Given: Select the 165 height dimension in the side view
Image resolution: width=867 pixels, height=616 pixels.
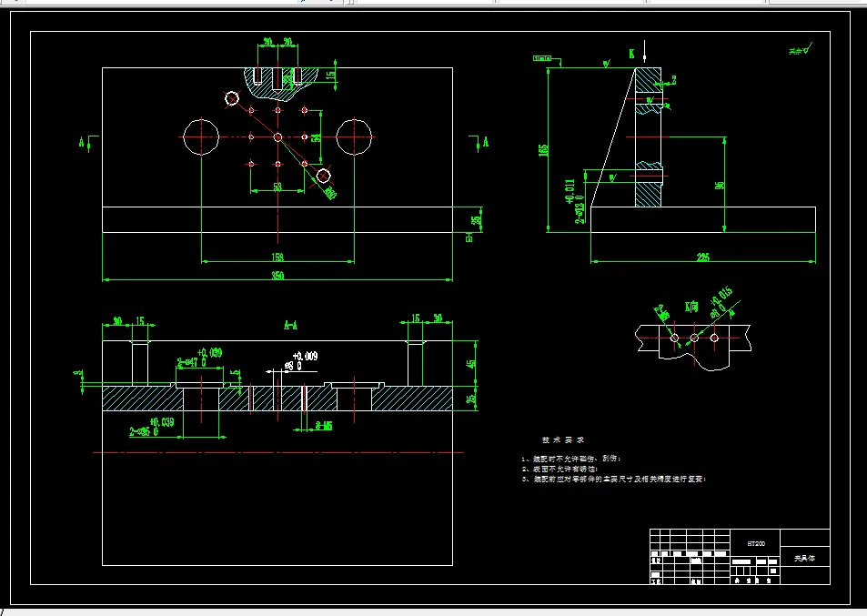Looking at the screenshot, I should tap(543, 150).
